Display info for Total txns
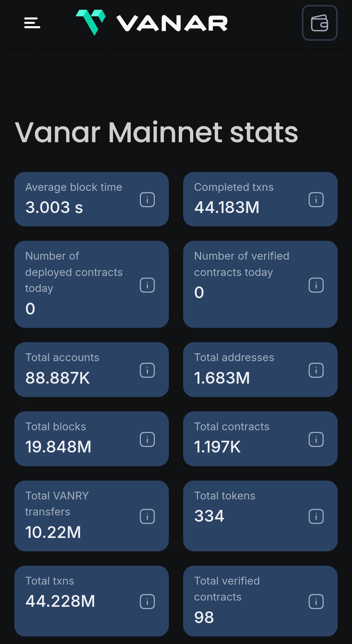Screen dimensions: 352x644 coord(147,602)
